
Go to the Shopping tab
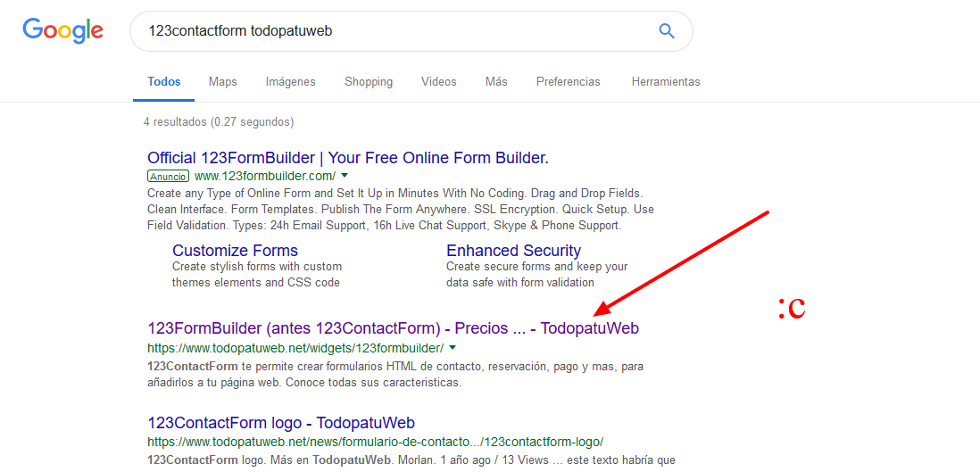point(369,82)
